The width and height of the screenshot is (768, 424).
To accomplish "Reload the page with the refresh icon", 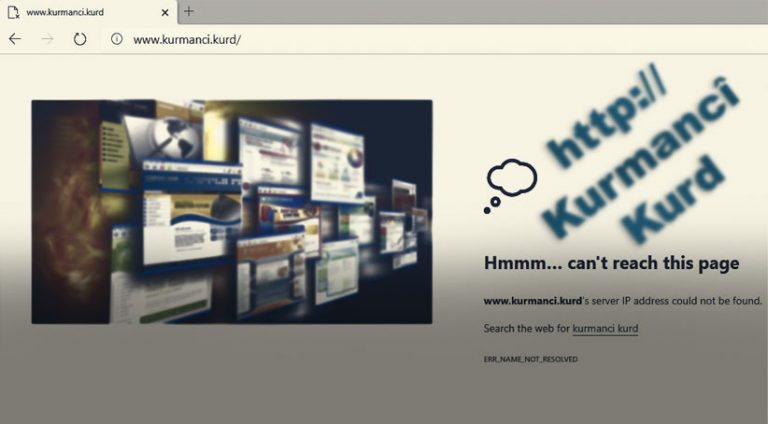I will point(80,39).
